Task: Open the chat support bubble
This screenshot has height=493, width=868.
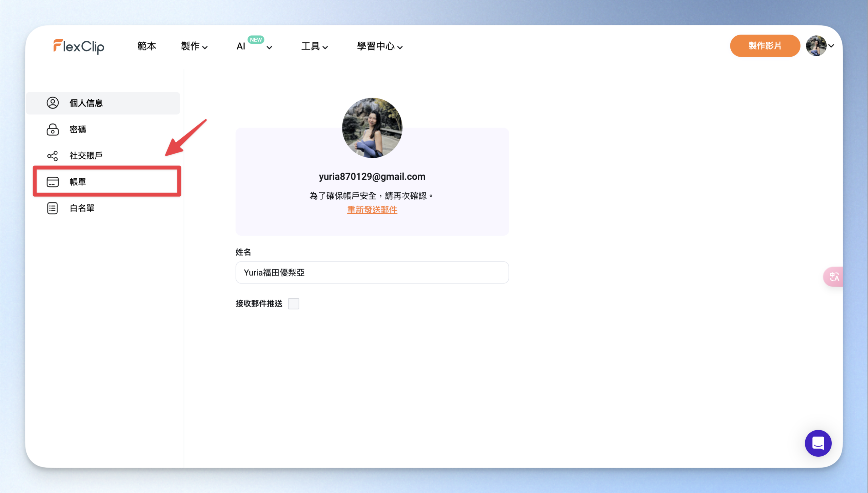Action: pos(818,443)
